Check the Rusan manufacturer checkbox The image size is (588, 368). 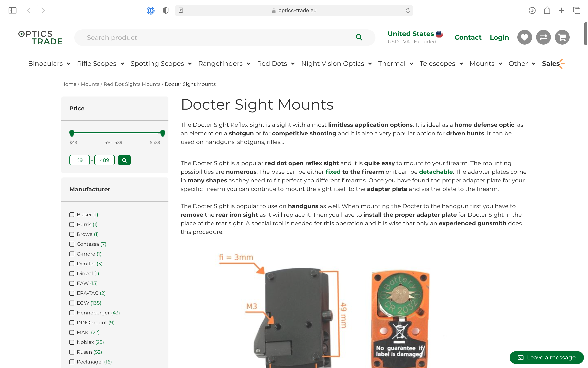(72, 352)
